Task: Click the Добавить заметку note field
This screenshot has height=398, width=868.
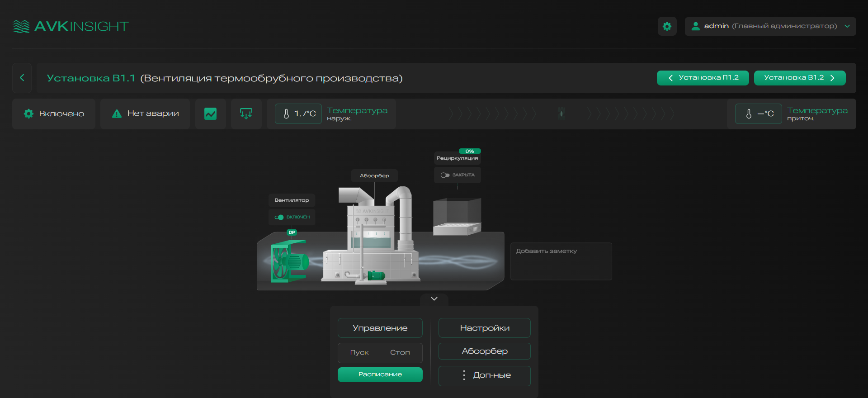Action: (561, 261)
